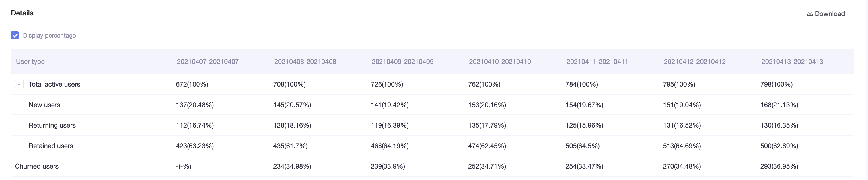Click the 293(36.95%) churned users cell
This screenshot has height=180, width=868.
click(x=779, y=167)
